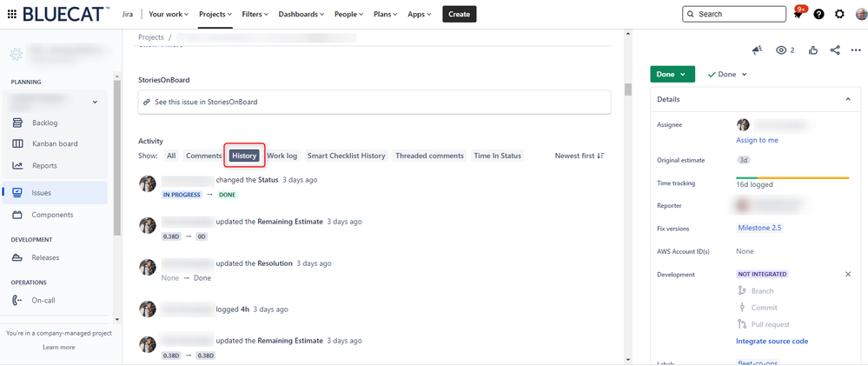The width and height of the screenshot is (868, 366).
Task: Open the green Done status dropdown
Action: coord(672,74)
